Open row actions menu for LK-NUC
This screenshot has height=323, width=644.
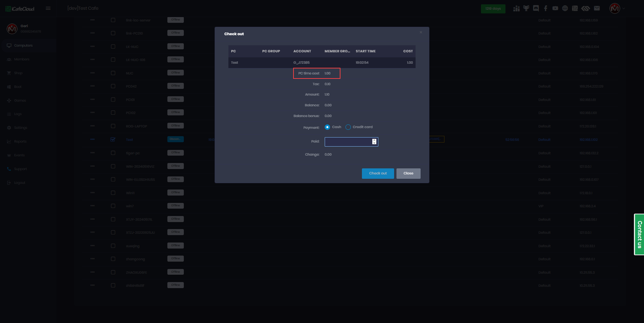[93, 46]
